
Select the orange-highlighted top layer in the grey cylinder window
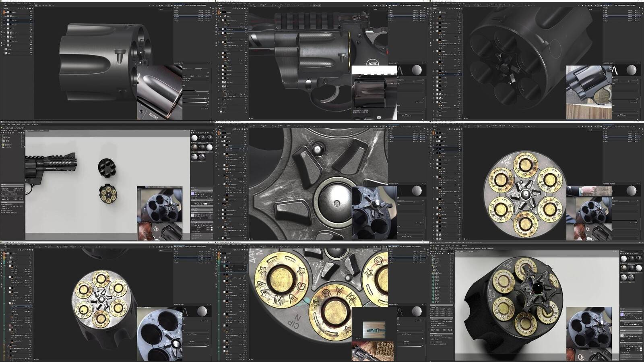18,12
